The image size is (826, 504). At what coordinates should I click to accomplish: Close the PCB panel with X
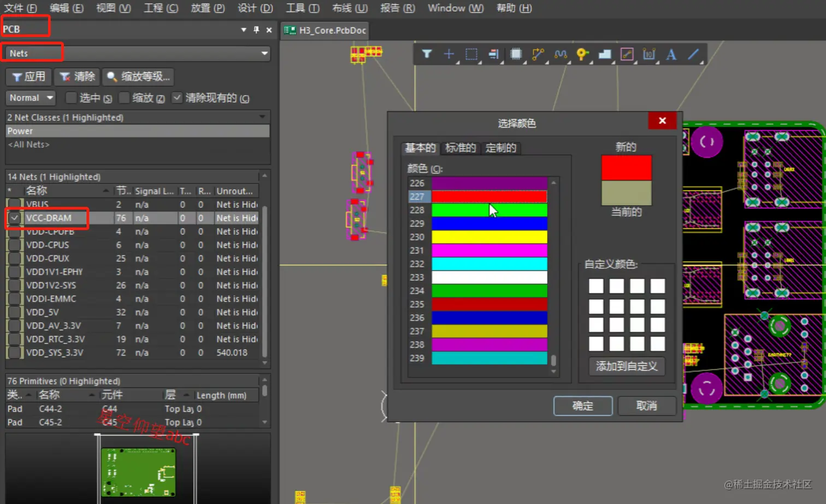(269, 29)
